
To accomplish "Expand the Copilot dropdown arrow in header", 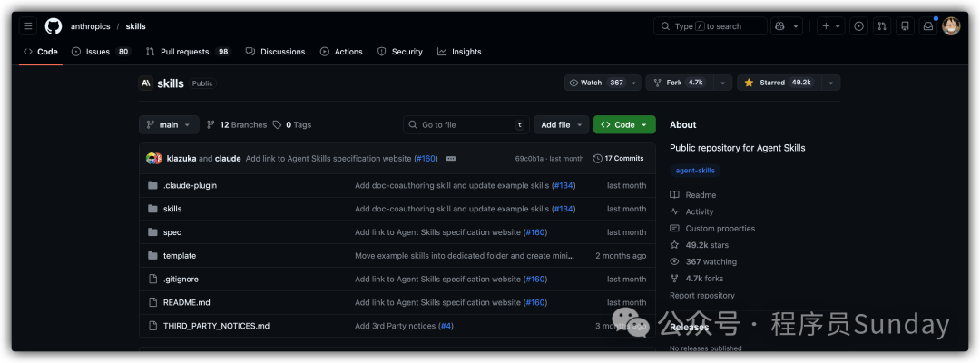I will click(x=796, y=26).
